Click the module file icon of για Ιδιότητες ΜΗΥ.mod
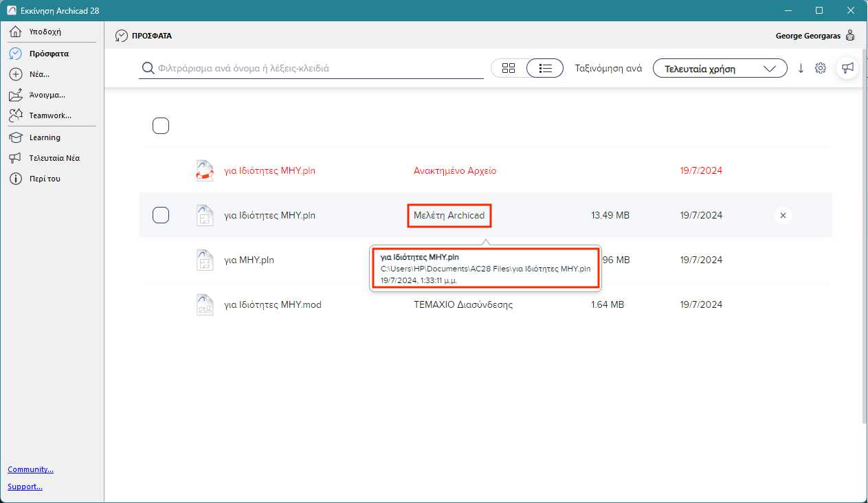The height and width of the screenshot is (503, 868). click(x=205, y=304)
